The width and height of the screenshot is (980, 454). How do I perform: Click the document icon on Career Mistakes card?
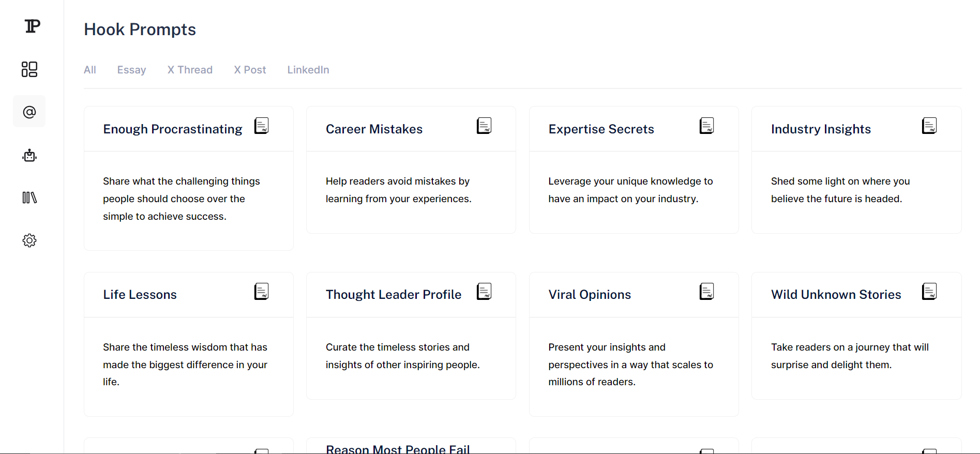484,126
